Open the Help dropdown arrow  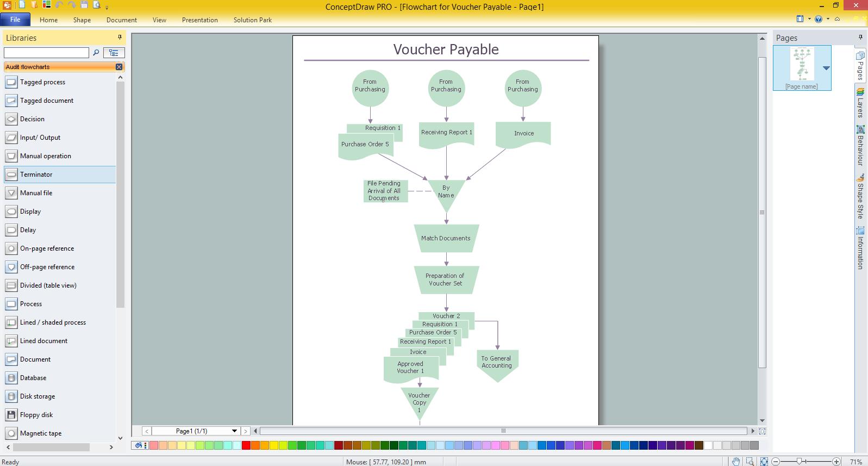pyautogui.click(x=828, y=19)
